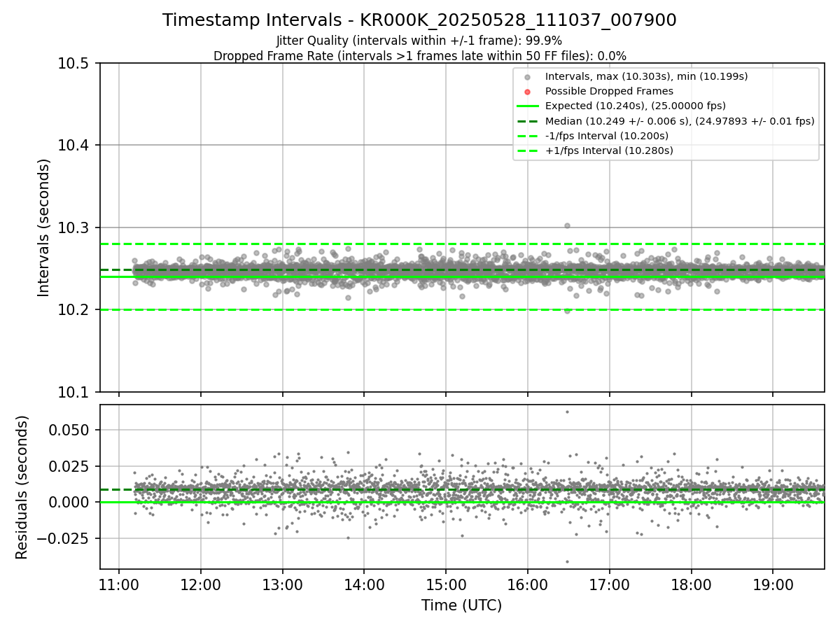Select the Dropped Frame Rate 0.0% subtitle line
840x630 pixels.
click(x=419, y=56)
